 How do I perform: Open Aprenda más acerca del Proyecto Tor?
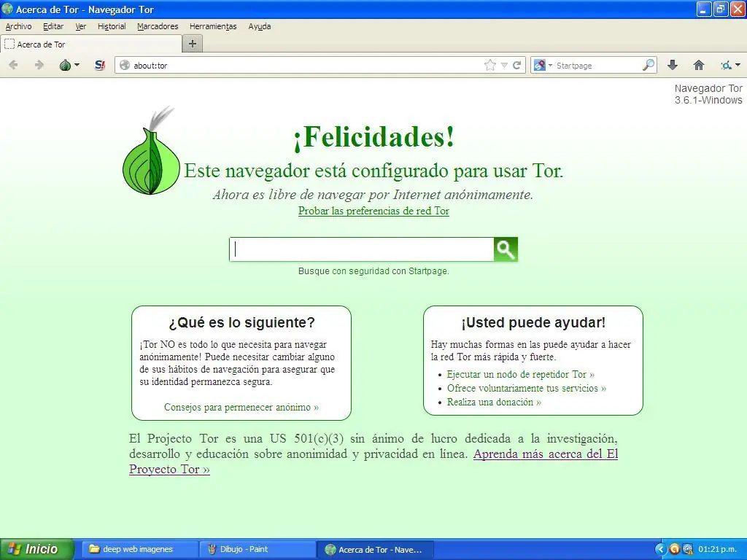373,462
